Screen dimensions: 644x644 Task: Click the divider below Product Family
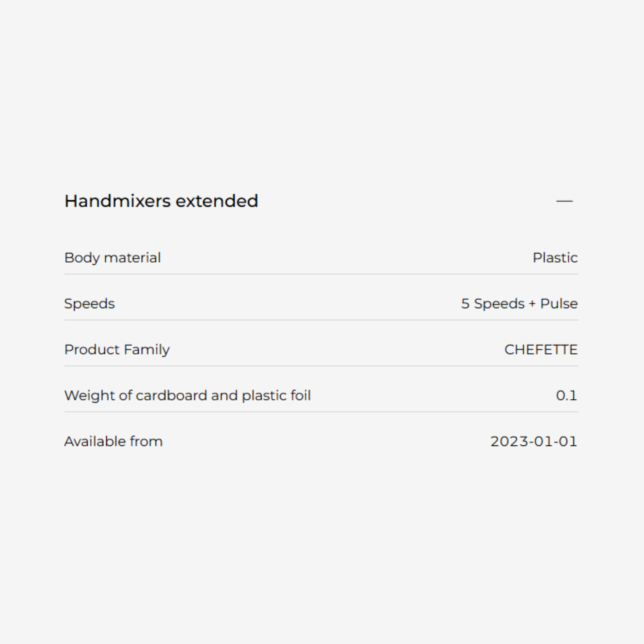321,366
